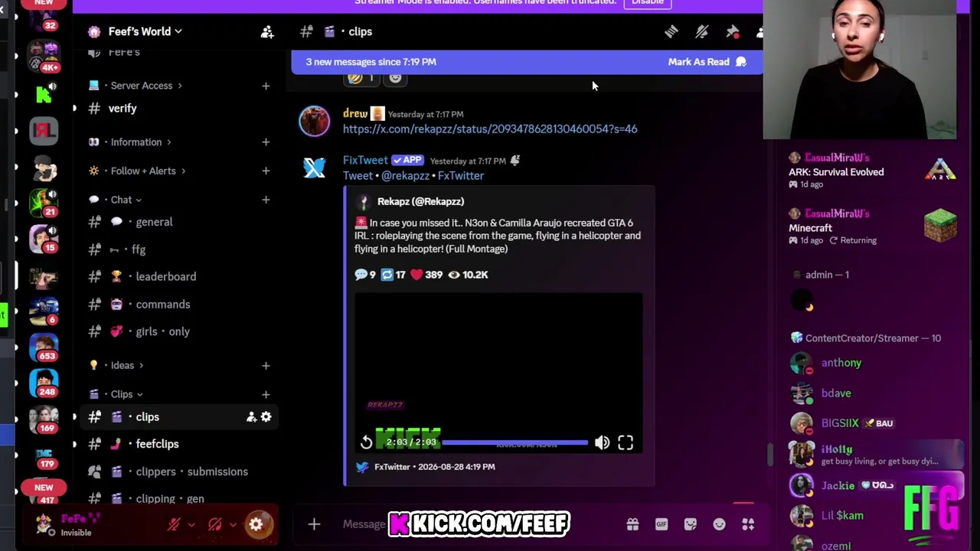Create channel in Server Access category
980x551 pixels.
[266, 86]
